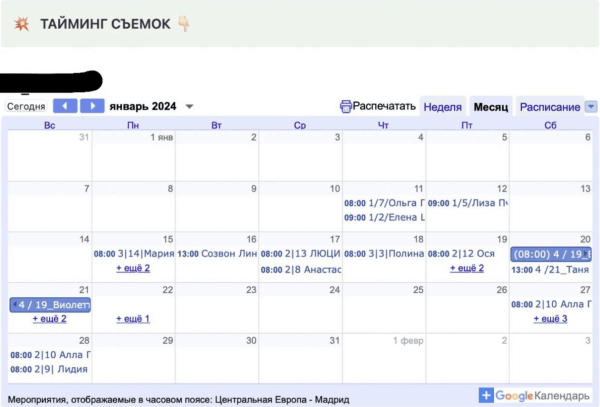
Task: Click the printer icon
Action: tap(346, 106)
